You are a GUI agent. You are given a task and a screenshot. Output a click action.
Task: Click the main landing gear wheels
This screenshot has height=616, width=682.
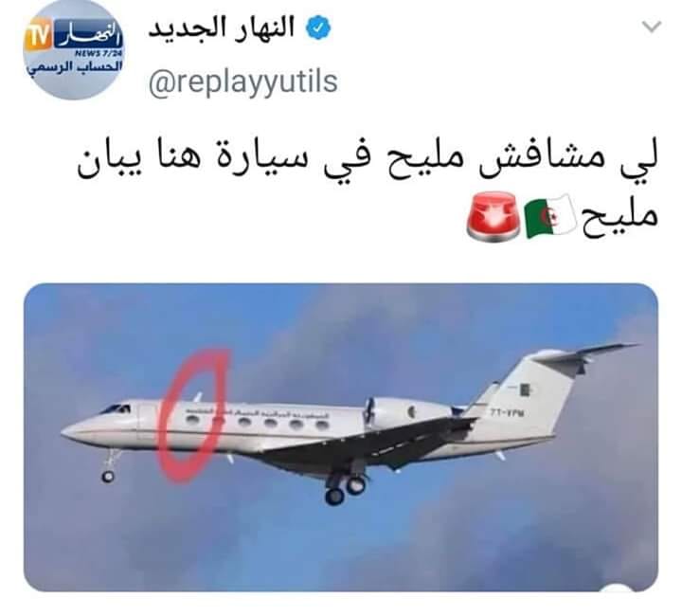click(346, 490)
